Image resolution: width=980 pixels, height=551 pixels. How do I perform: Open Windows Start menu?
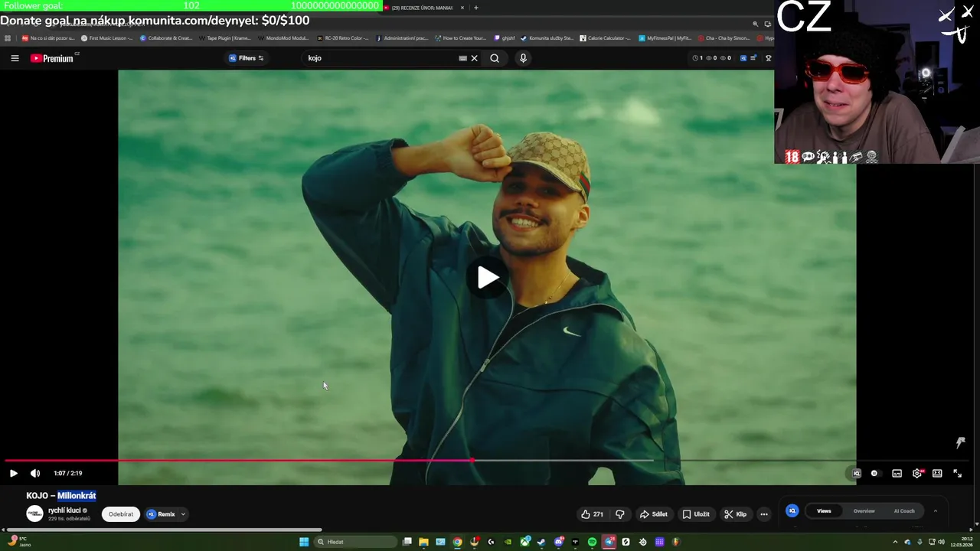[304, 543]
